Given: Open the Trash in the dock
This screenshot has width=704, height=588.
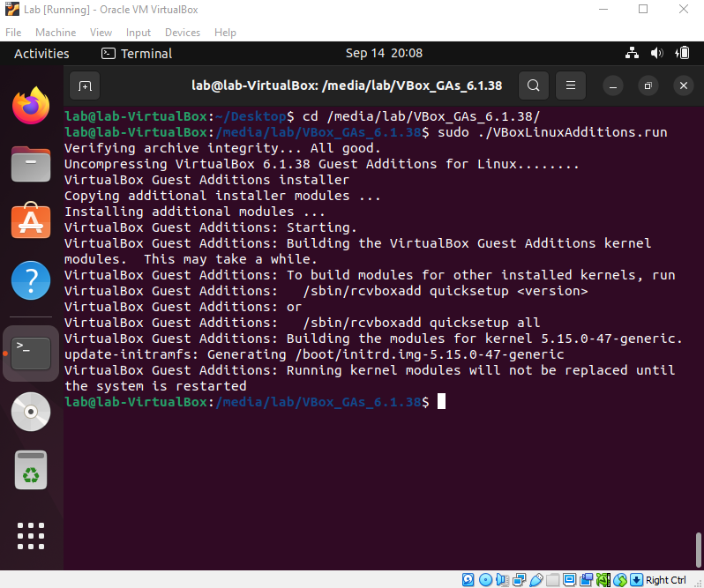Looking at the screenshot, I should tap(31, 470).
